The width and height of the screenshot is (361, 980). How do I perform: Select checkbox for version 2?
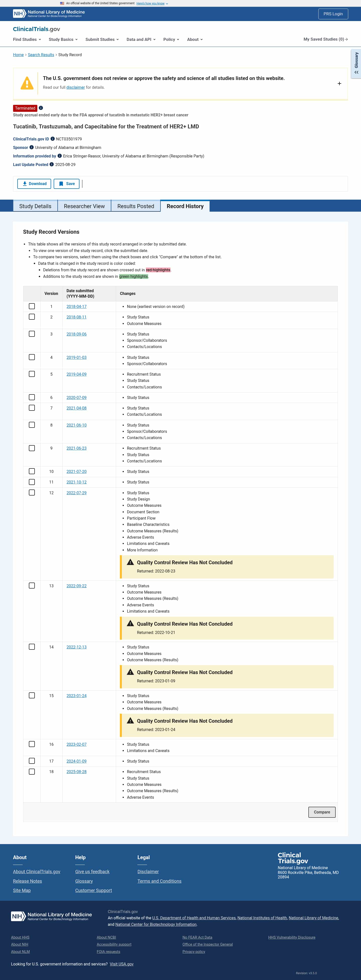[x=32, y=317]
